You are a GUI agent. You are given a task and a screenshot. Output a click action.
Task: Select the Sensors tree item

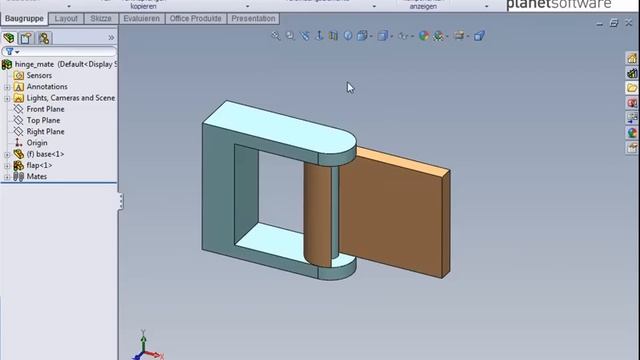point(39,76)
